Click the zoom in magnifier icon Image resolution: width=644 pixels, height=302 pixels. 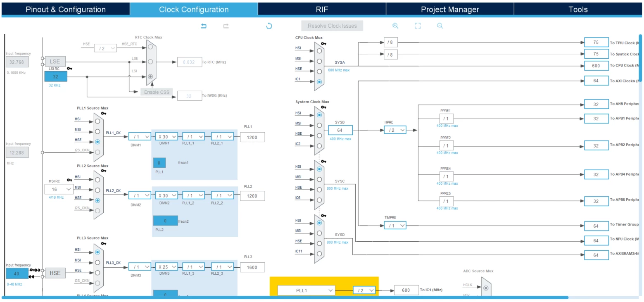[x=395, y=26]
